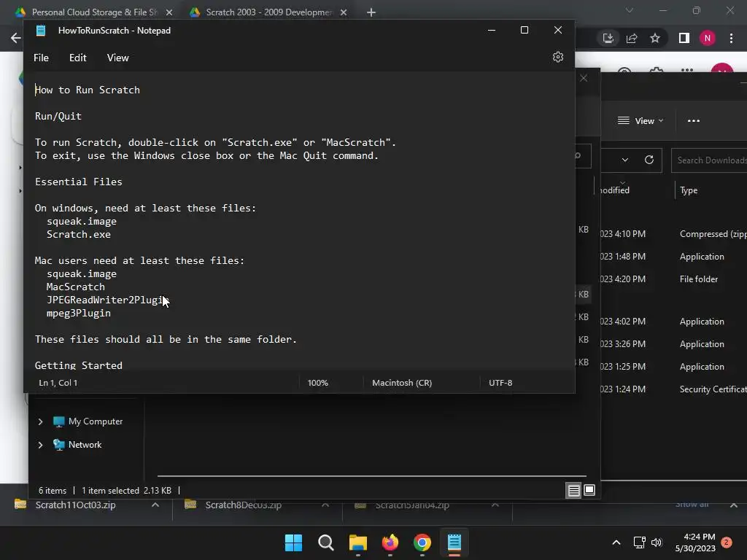The image size is (747, 560).
Task: Switch to Personal Cloud Storage tab
Action: tap(94, 12)
